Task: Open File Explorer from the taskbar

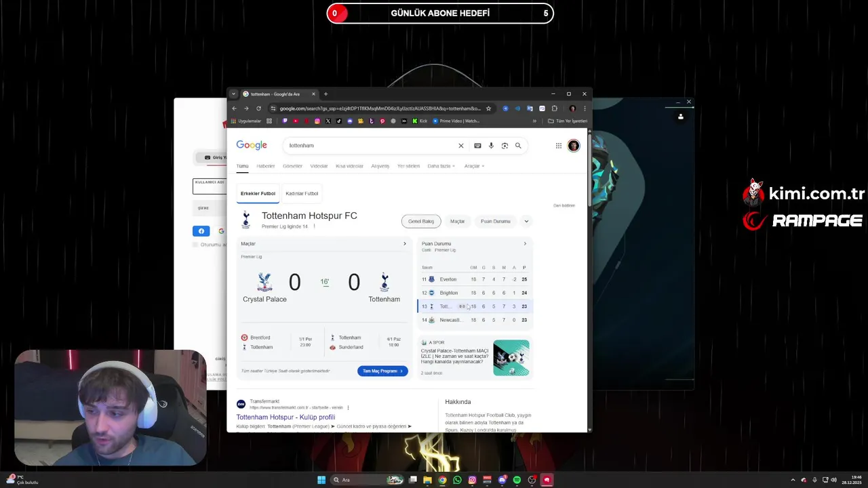Action: point(427,480)
